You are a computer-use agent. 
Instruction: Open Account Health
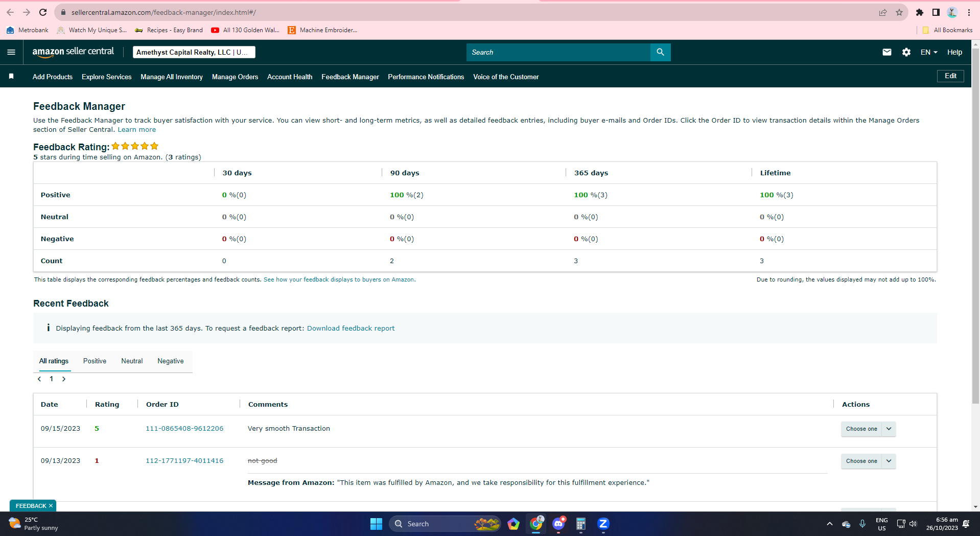(x=290, y=77)
